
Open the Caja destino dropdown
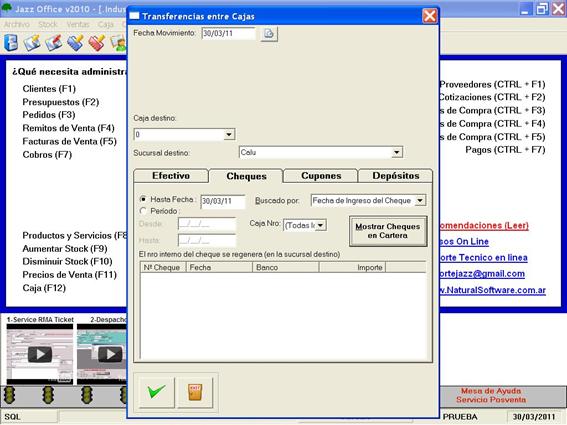tap(229, 135)
